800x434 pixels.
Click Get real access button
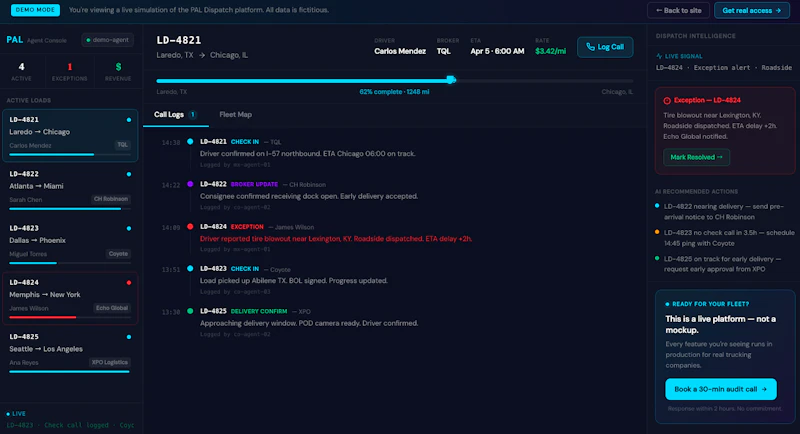point(752,10)
